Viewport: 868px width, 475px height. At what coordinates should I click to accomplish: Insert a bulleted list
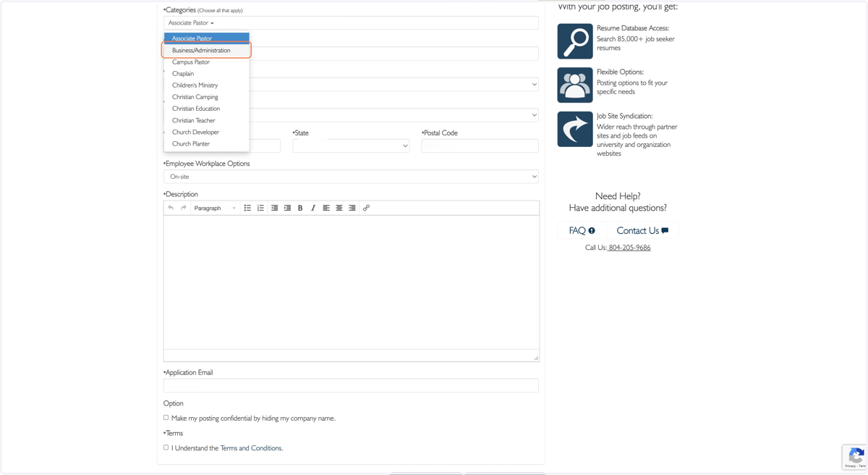247,208
